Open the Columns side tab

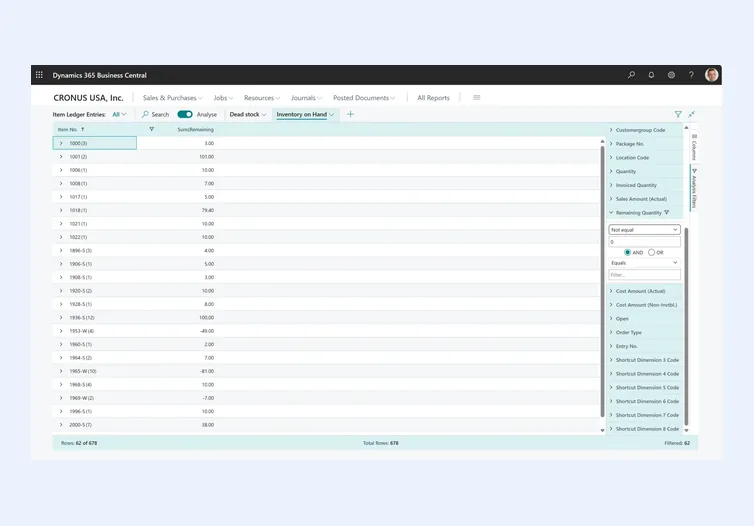[694, 147]
